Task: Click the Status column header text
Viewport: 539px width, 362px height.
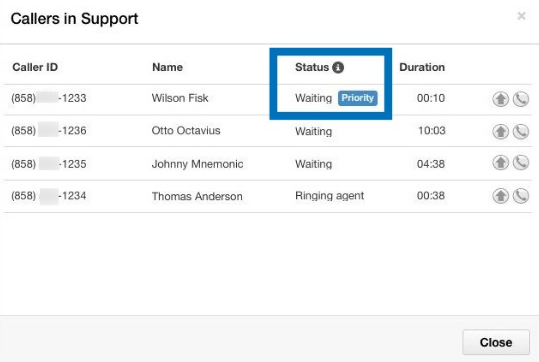Action: point(312,67)
